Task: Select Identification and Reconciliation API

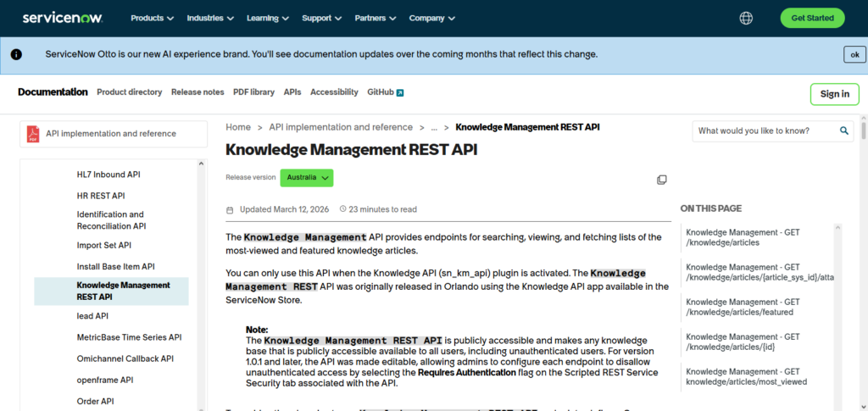Action: click(111, 220)
